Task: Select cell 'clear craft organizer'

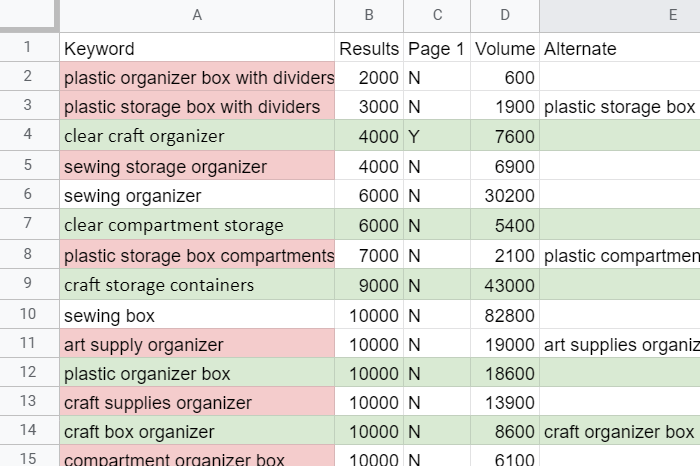Action: [x=197, y=135]
